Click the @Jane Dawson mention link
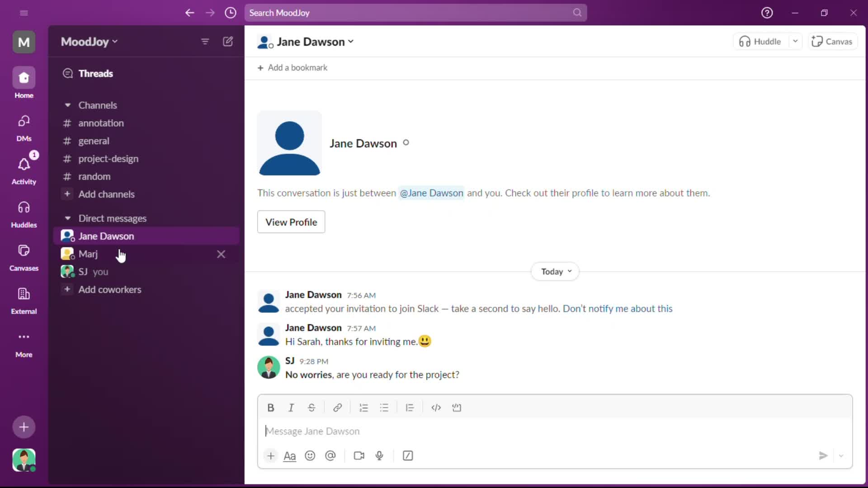This screenshot has height=488, width=868. [x=431, y=193]
